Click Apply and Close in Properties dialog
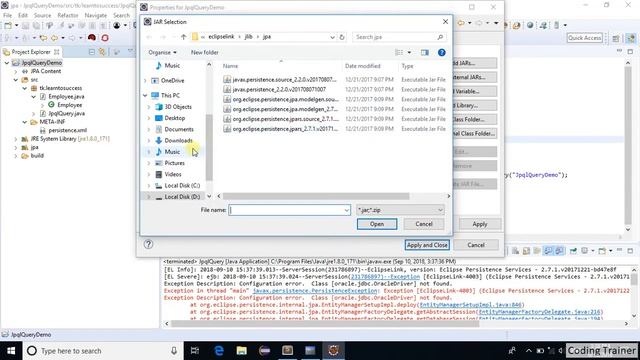The width and height of the screenshot is (640, 360). 427,245
